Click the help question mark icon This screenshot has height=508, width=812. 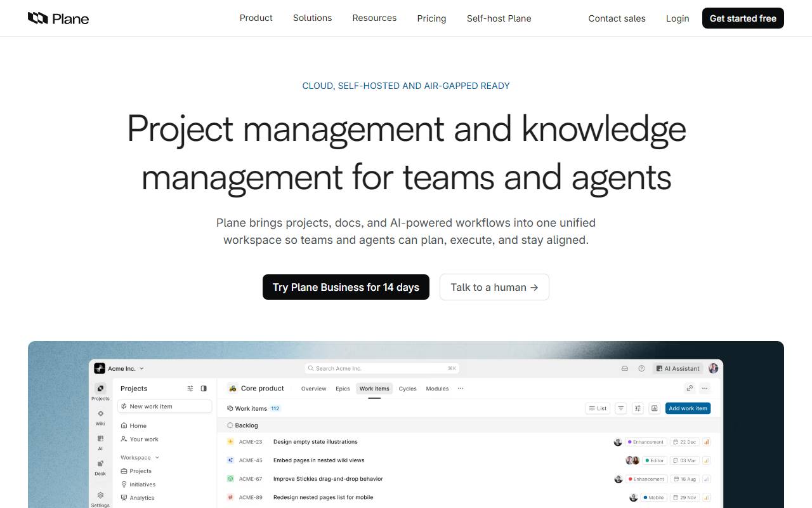641,368
